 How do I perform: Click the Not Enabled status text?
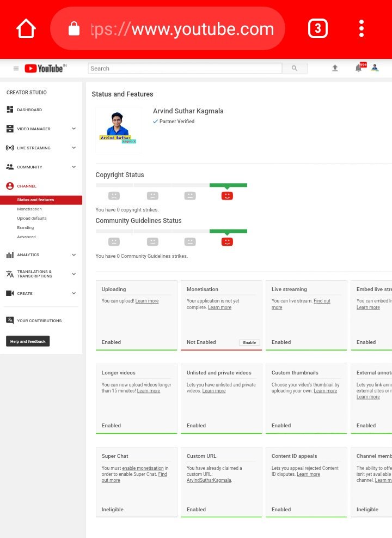tap(201, 342)
